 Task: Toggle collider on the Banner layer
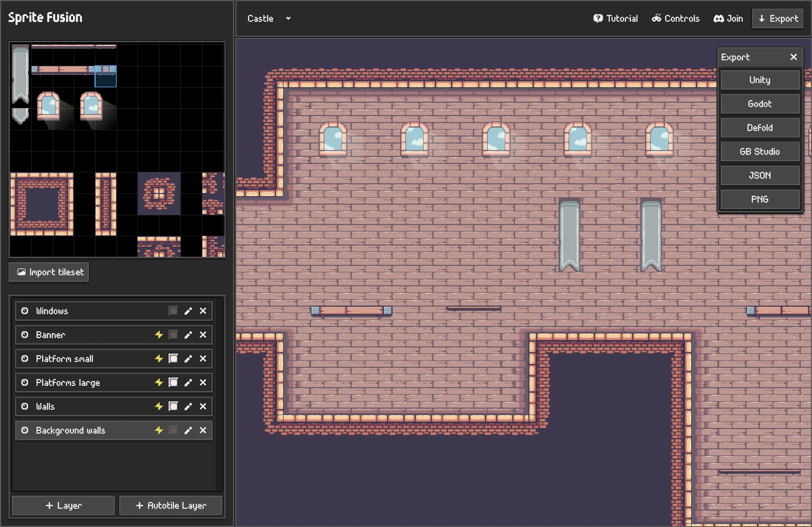[x=173, y=334]
